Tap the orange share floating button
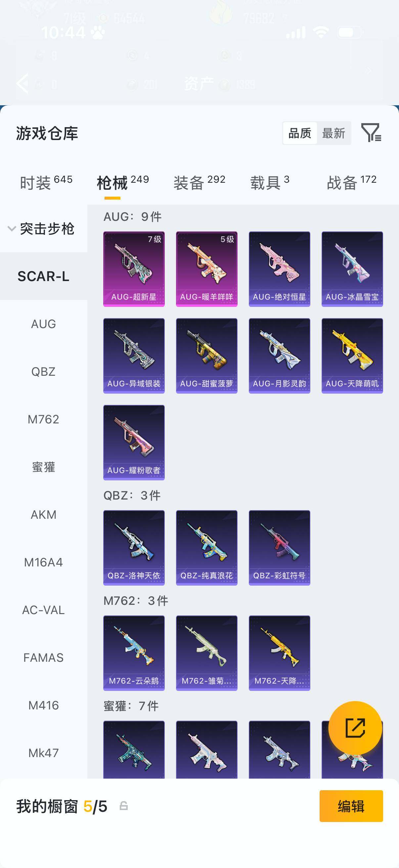Image resolution: width=399 pixels, height=868 pixels. pos(355,728)
